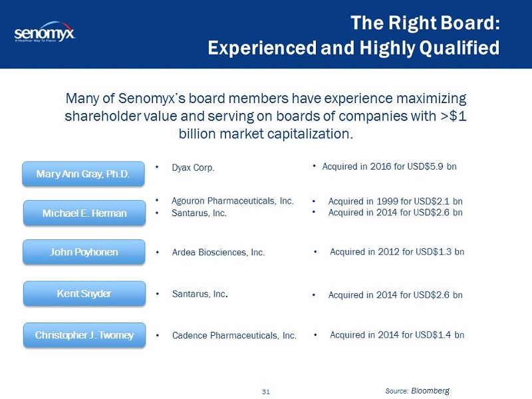Click the Source: Bloomberg citation
The image size is (532, 399).
(x=417, y=391)
